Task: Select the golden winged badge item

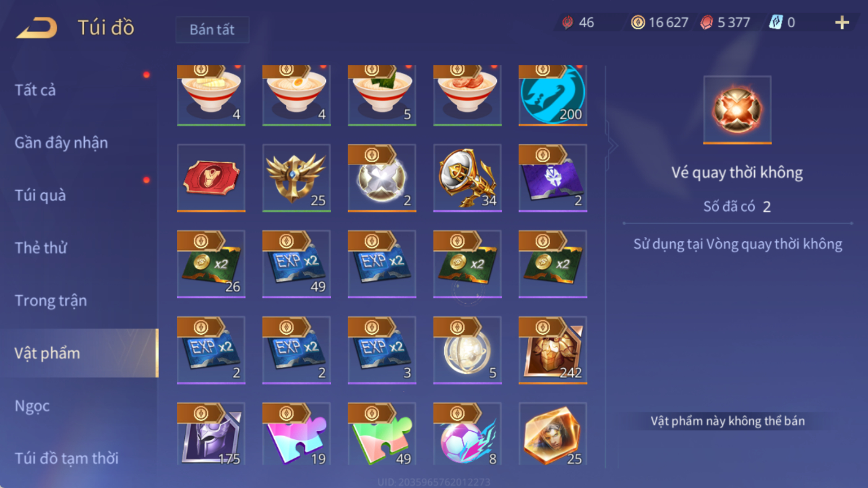Action: pyautogui.click(x=296, y=178)
